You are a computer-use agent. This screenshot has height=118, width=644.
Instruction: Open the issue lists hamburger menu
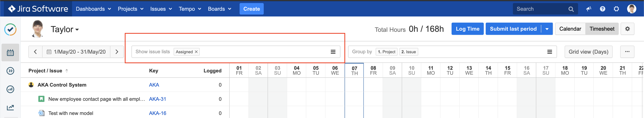(x=333, y=52)
